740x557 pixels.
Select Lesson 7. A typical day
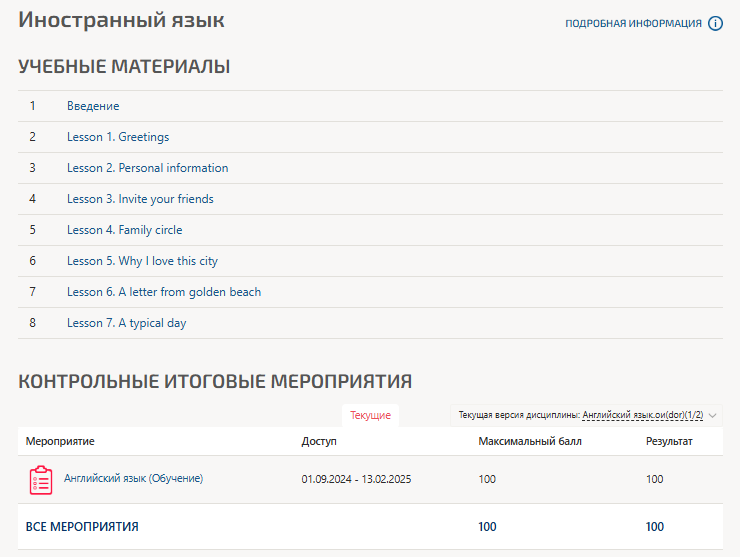tap(126, 323)
